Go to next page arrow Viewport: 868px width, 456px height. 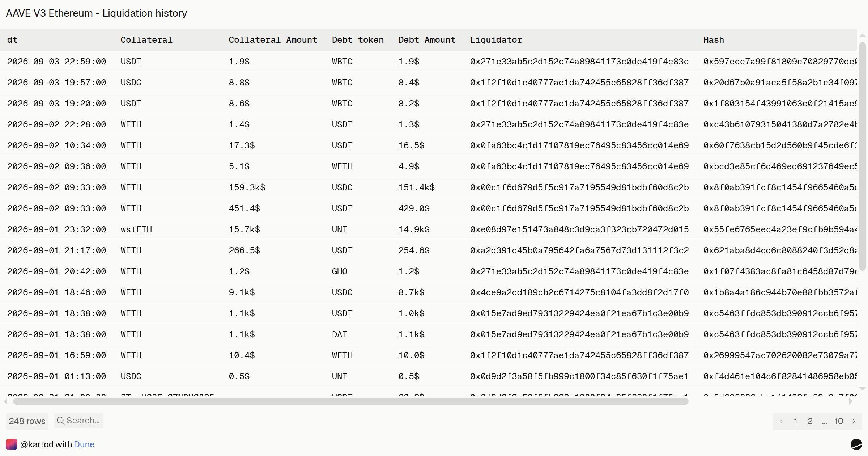pos(854,421)
